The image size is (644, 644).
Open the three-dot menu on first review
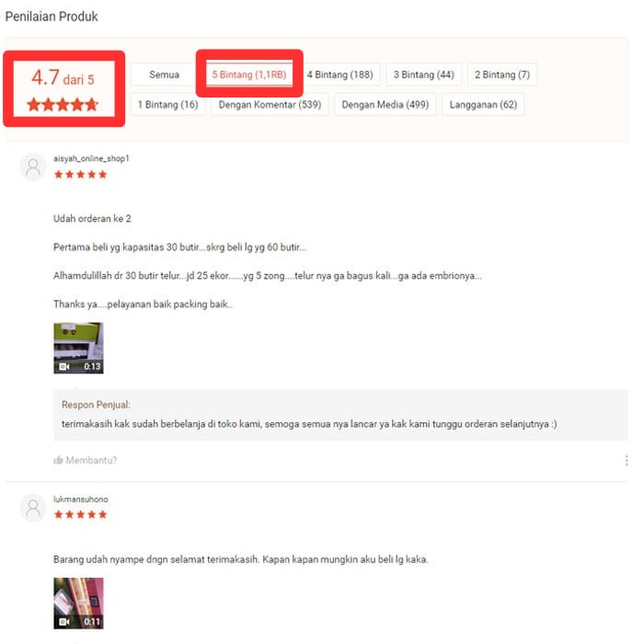(627, 460)
